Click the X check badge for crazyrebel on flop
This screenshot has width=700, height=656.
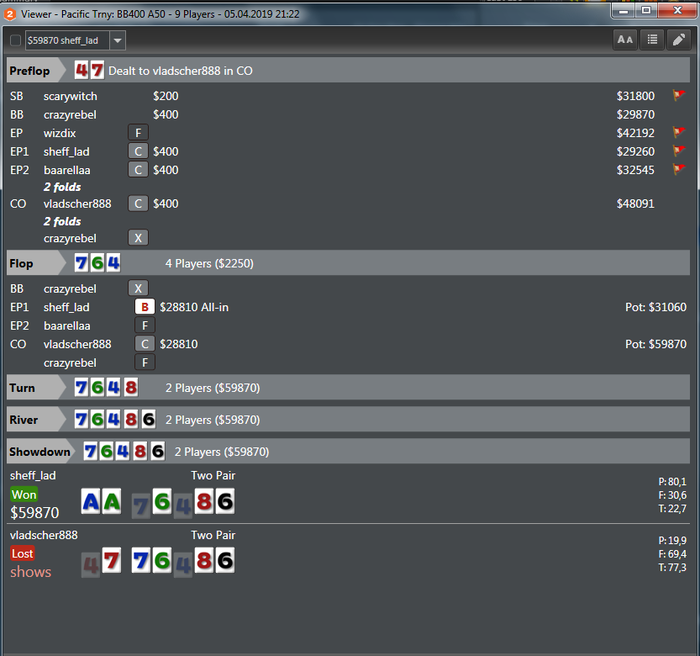[x=138, y=288]
